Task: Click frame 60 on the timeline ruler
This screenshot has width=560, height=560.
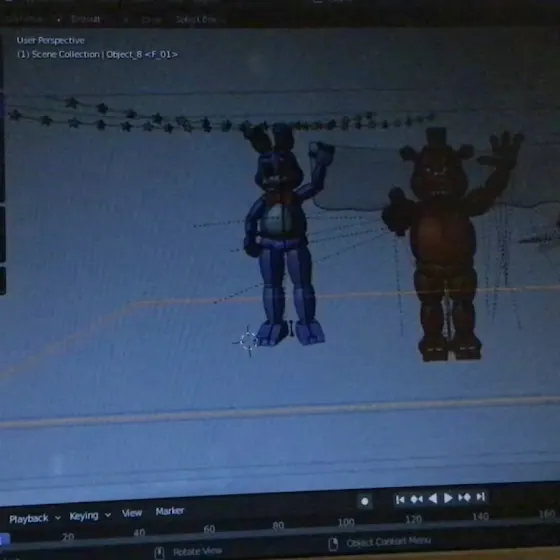Action: tap(209, 529)
